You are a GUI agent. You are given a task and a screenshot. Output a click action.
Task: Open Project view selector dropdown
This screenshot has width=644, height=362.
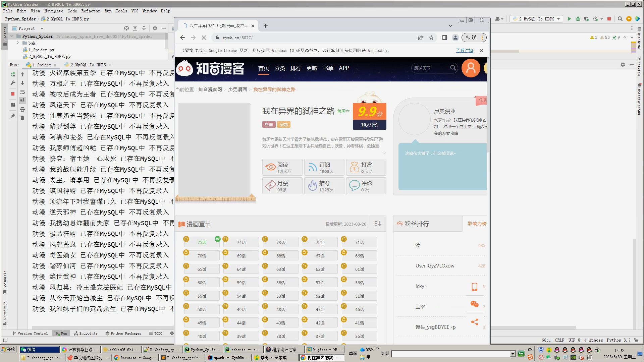coord(42,28)
